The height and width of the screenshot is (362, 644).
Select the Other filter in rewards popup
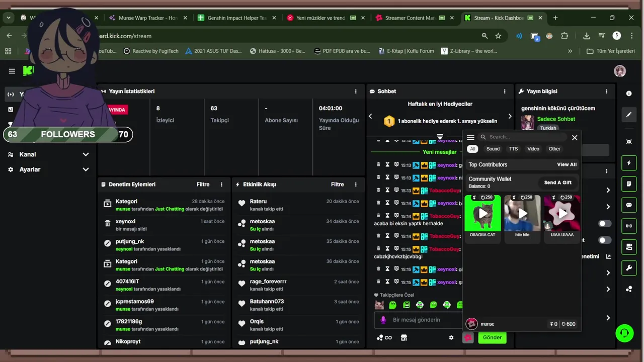pyautogui.click(x=554, y=149)
